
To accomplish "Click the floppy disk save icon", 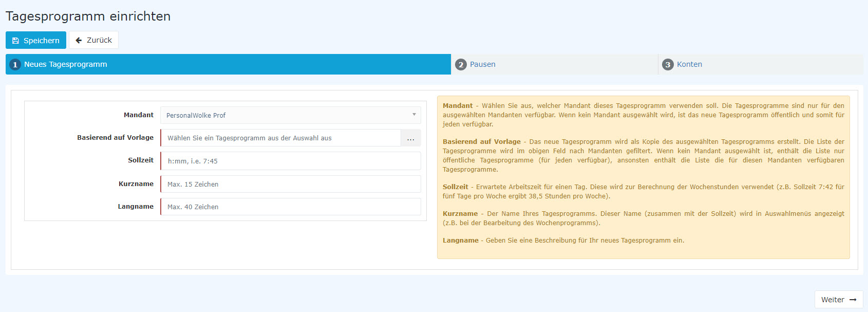I will pyautogui.click(x=15, y=41).
